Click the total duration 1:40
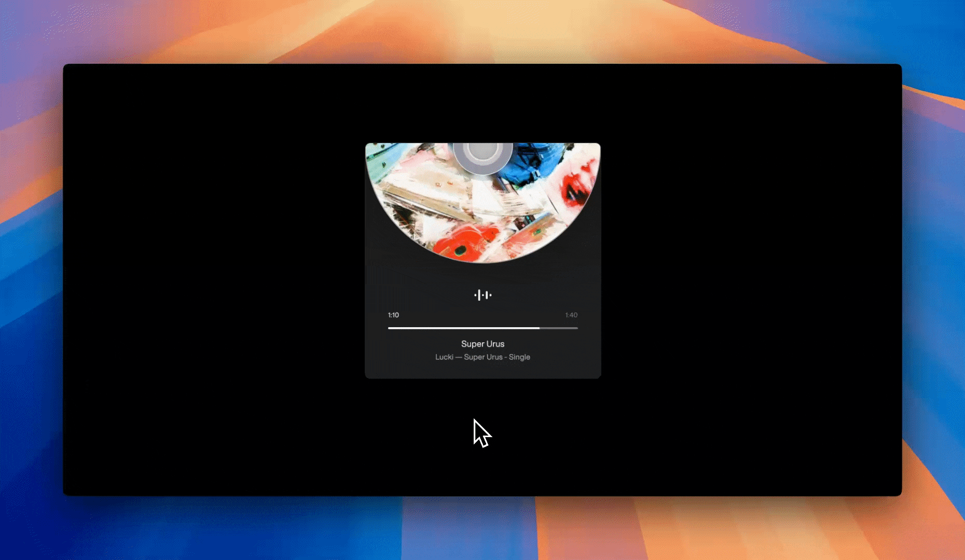This screenshot has width=965, height=560. (571, 315)
